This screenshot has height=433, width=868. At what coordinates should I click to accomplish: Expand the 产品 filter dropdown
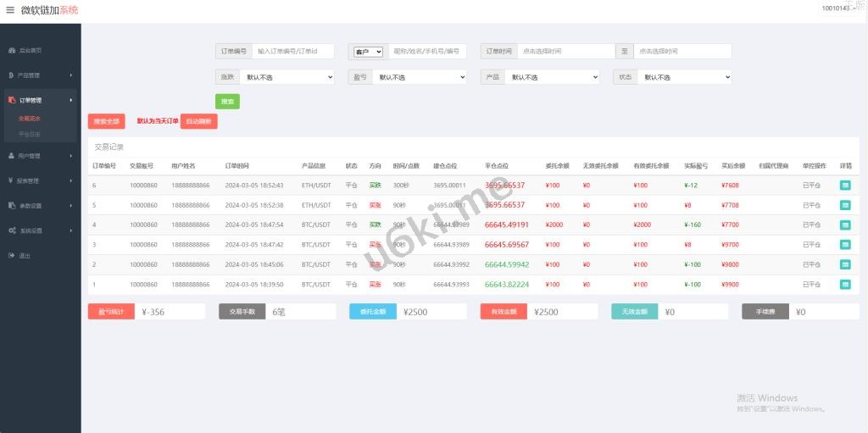552,77
